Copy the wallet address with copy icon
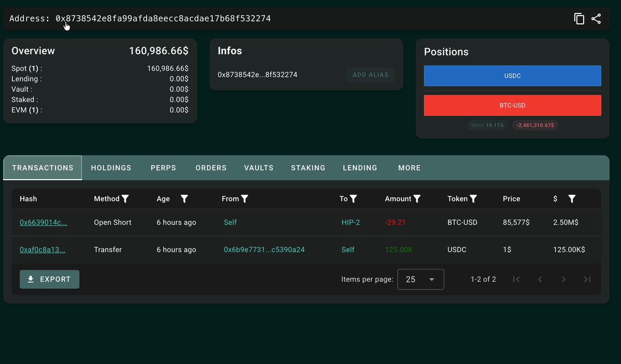The image size is (621, 364). tap(579, 19)
